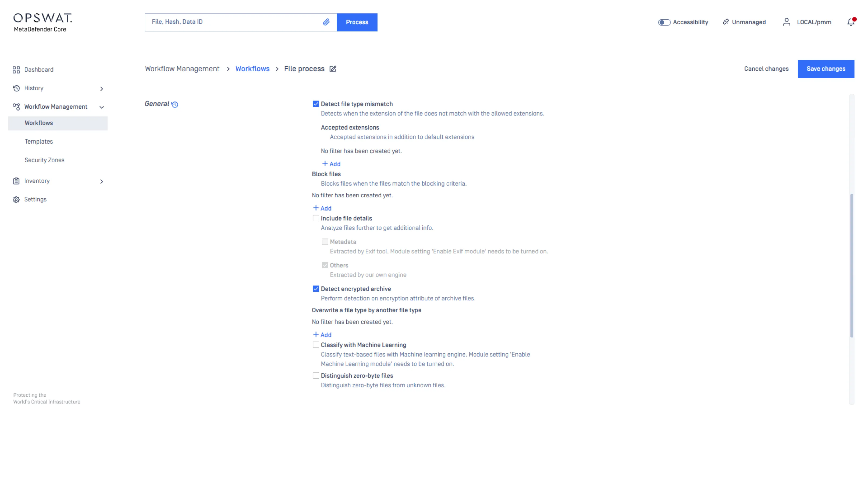This screenshot has width=868, height=480.
Task: Click the Unmanaged link icon
Action: tap(726, 22)
